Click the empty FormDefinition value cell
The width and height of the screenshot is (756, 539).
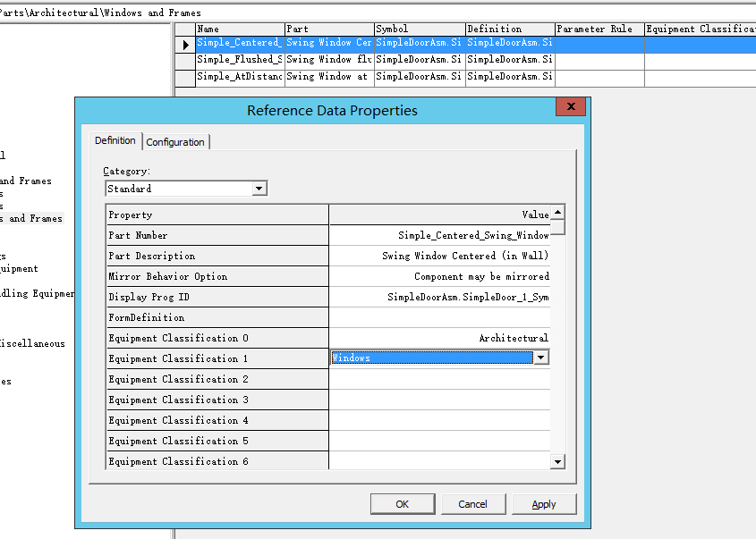(439, 317)
